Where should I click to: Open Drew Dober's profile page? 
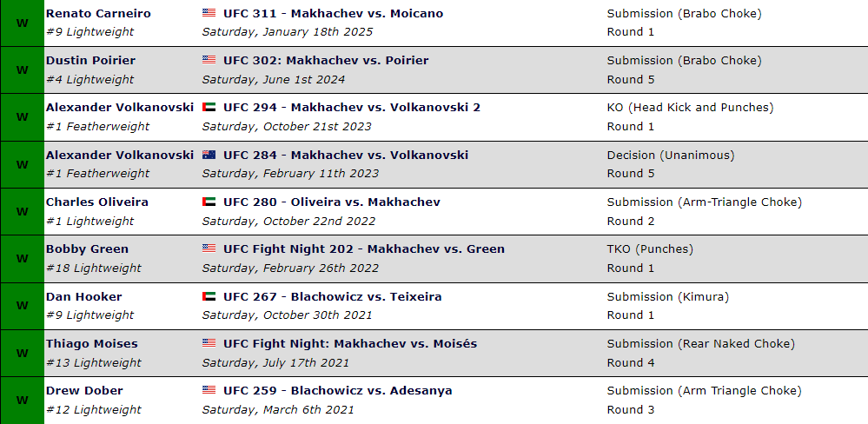click(x=84, y=391)
